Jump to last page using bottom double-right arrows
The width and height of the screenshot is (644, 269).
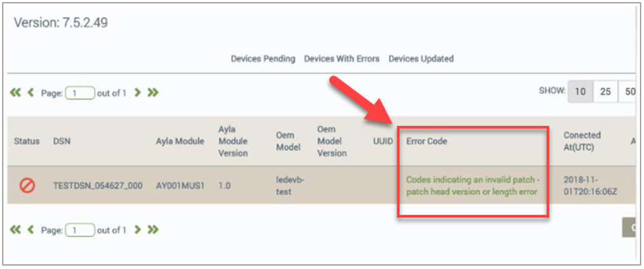[153, 230]
